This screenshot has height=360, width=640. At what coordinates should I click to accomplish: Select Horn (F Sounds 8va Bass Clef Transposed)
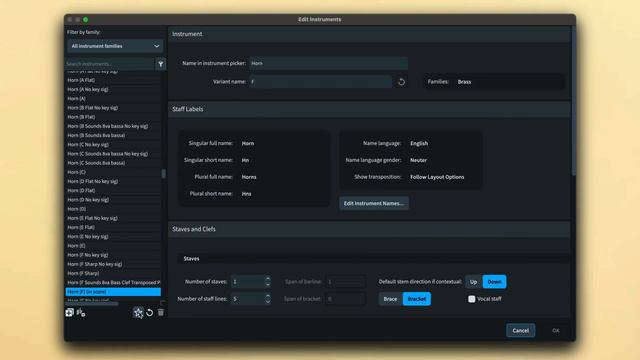113,282
